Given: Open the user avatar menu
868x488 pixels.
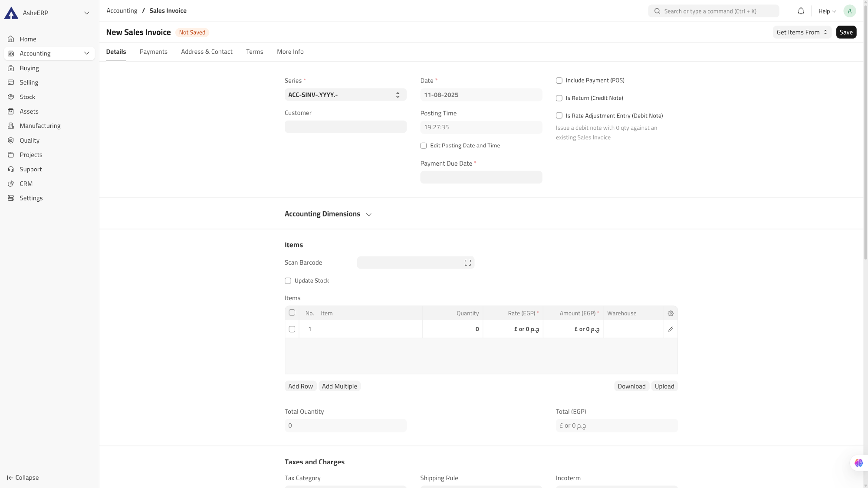Looking at the screenshot, I should pos(849,11).
